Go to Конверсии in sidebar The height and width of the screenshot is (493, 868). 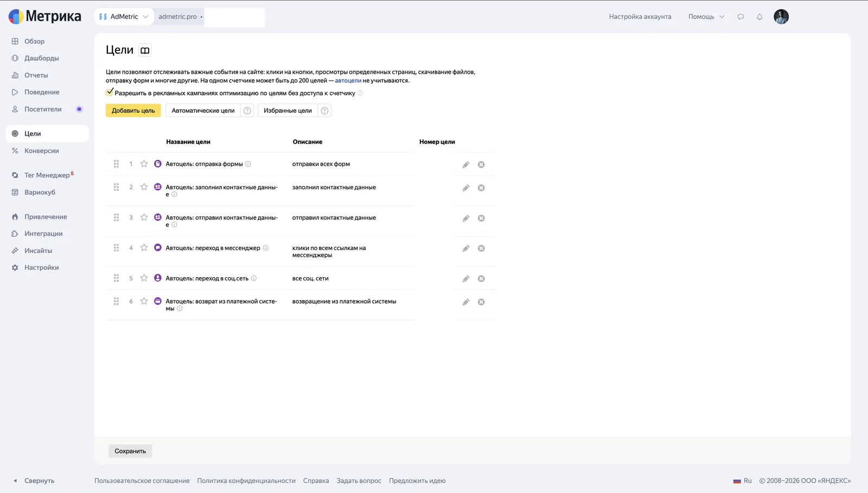[42, 151]
